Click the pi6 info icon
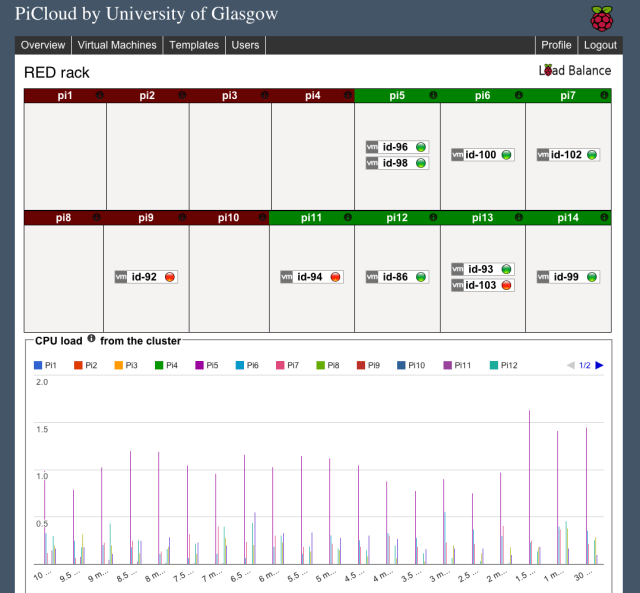The height and width of the screenshot is (593, 640). (x=518, y=95)
